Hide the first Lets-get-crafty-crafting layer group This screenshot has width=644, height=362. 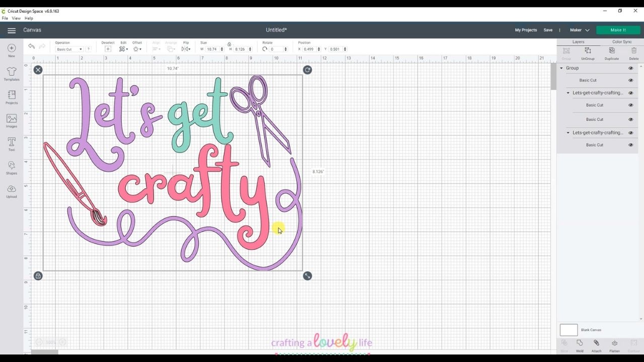[x=630, y=93]
